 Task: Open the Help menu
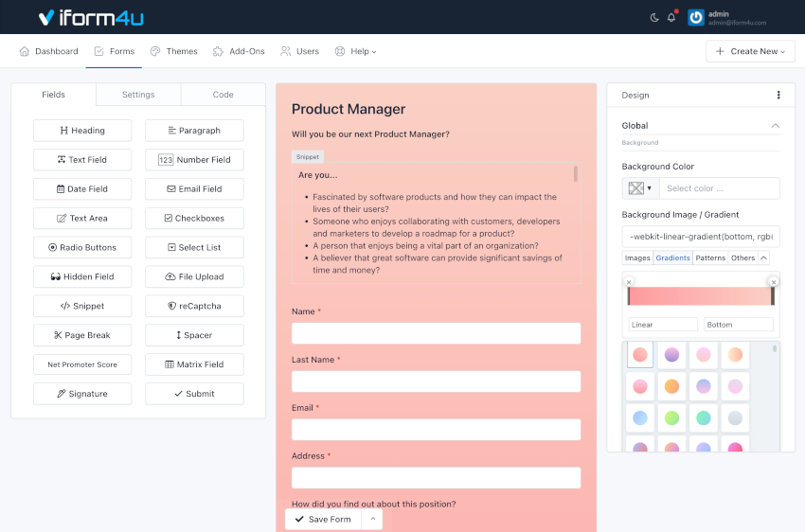pyautogui.click(x=356, y=51)
